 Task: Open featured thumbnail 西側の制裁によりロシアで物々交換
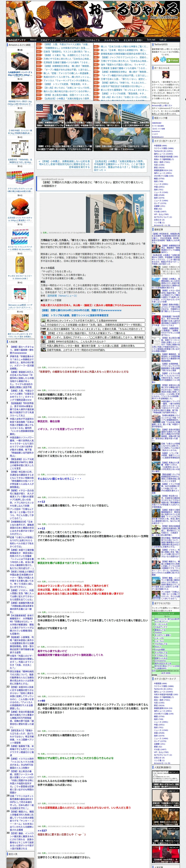click(121, 139)
